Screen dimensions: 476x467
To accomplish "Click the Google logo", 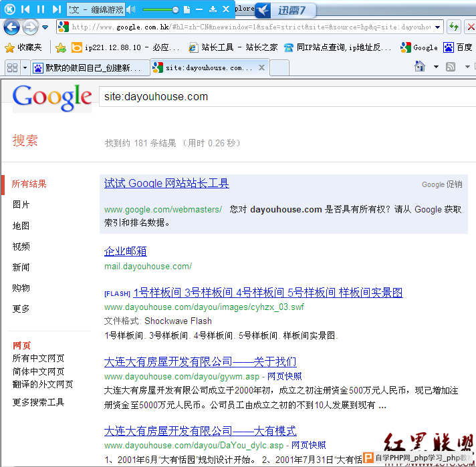I will pyautogui.click(x=52, y=98).
